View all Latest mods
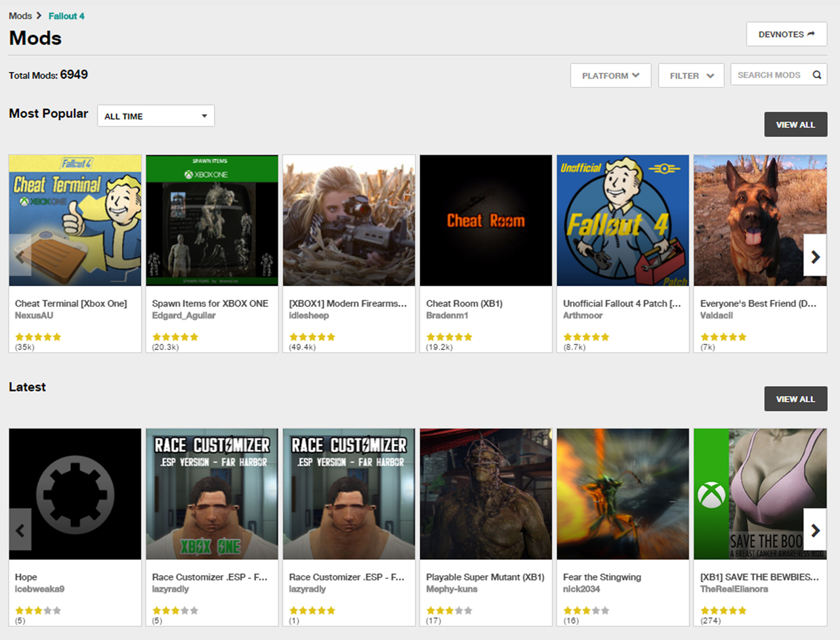Viewport: 840px width, 640px height. click(795, 399)
